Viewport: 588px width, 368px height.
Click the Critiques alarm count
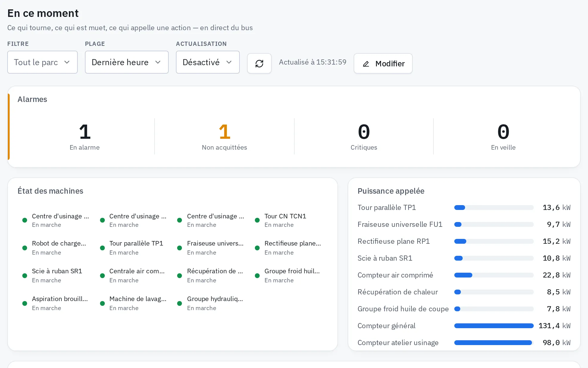[364, 132]
